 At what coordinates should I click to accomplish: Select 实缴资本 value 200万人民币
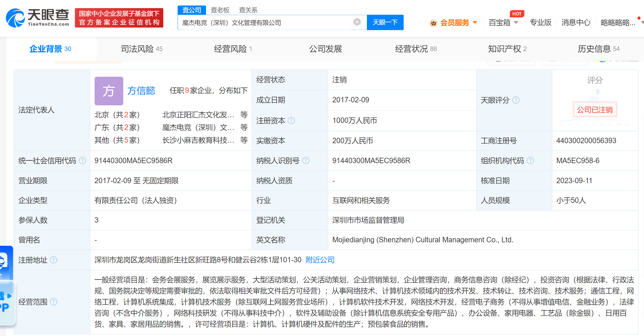click(x=353, y=140)
